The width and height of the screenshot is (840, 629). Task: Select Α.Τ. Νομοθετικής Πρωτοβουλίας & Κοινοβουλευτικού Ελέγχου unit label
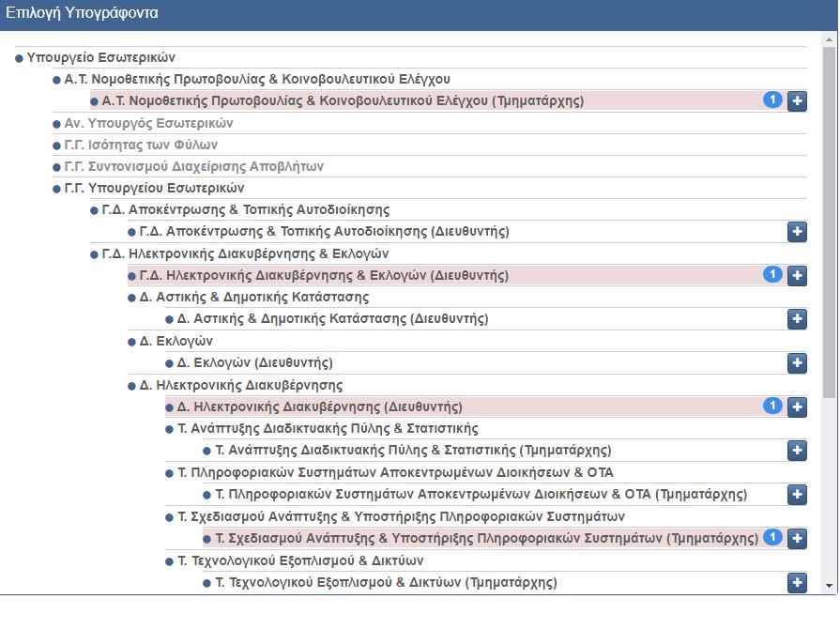257,79
